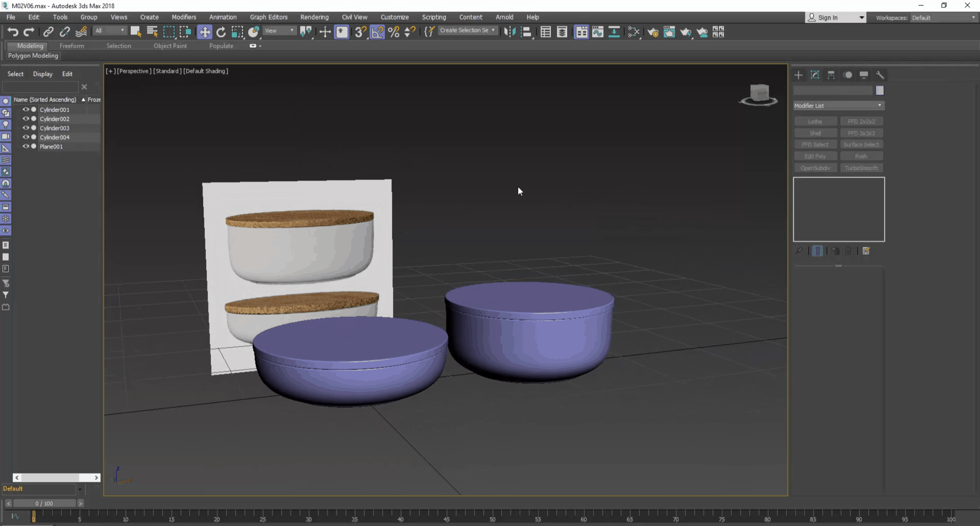Open the Motion command panel tab
Screen dimensions: 980x526
(848, 75)
